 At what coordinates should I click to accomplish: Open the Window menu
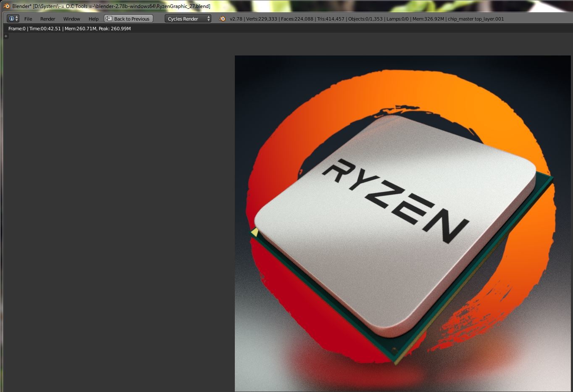[72, 19]
